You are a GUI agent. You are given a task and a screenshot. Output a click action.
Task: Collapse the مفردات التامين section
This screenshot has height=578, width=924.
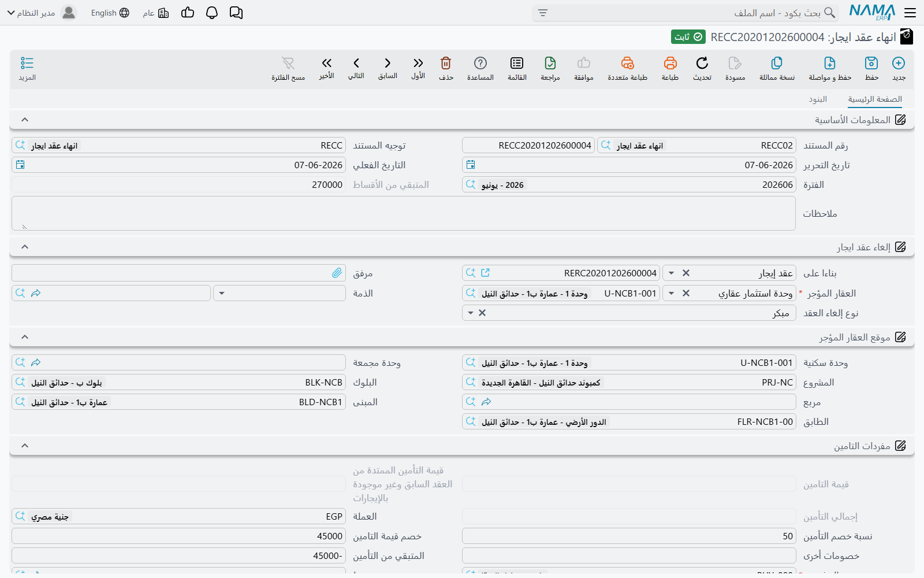click(x=25, y=446)
